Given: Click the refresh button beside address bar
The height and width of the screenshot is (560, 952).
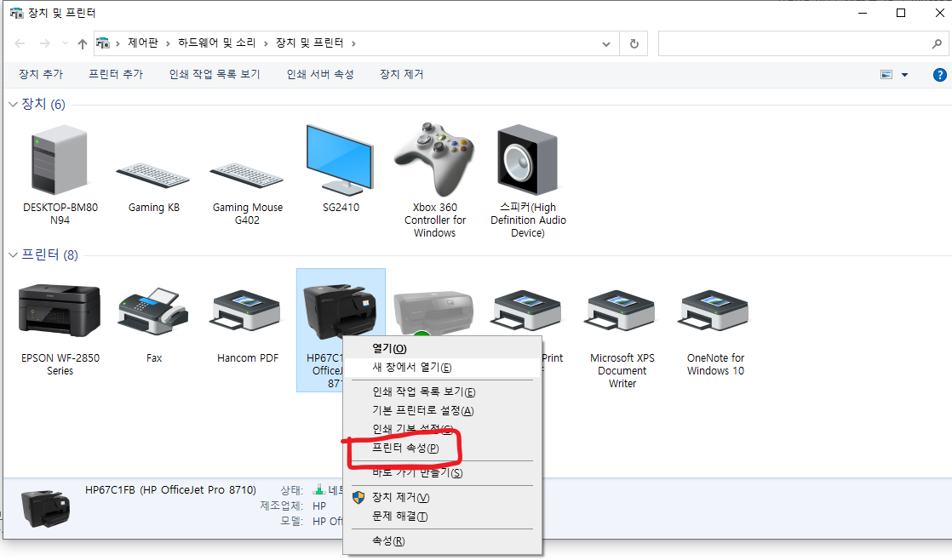Looking at the screenshot, I should pyautogui.click(x=634, y=43).
